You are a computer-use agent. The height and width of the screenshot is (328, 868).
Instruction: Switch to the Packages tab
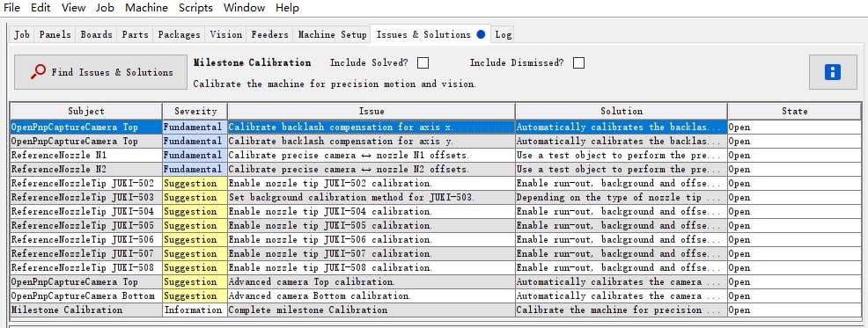pyautogui.click(x=179, y=34)
